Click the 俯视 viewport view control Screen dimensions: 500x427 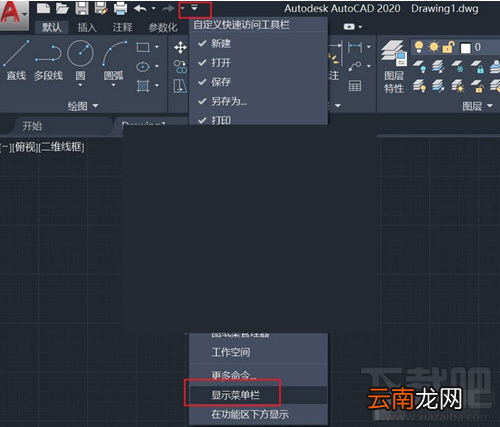(x=26, y=147)
